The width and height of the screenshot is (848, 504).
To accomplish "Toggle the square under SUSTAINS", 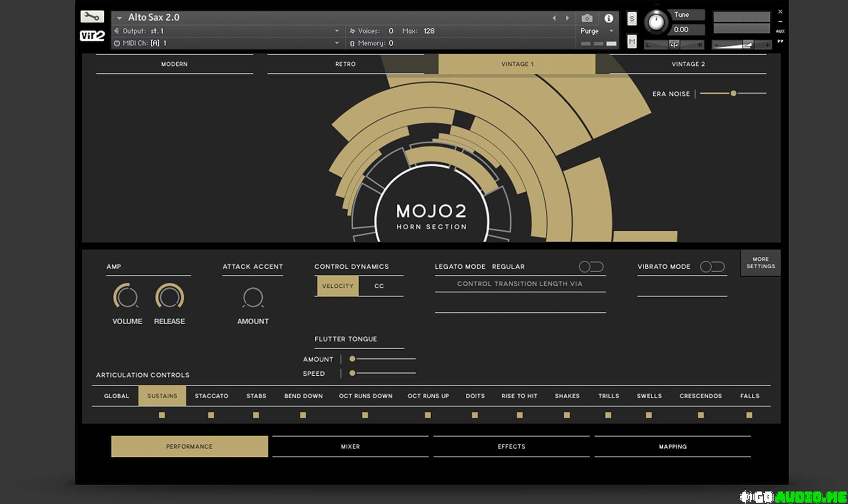I will (162, 415).
